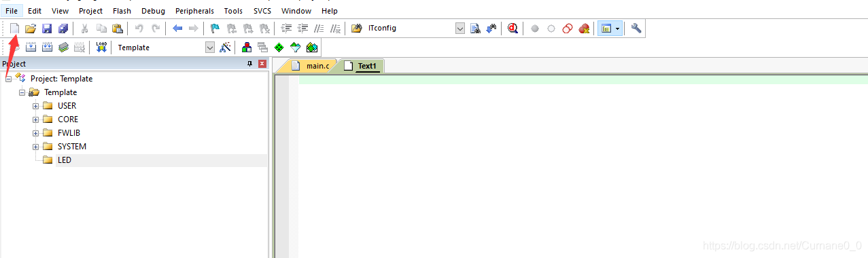The image size is (868, 258).
Task: Close the Project panel
Action: [262, 64]
